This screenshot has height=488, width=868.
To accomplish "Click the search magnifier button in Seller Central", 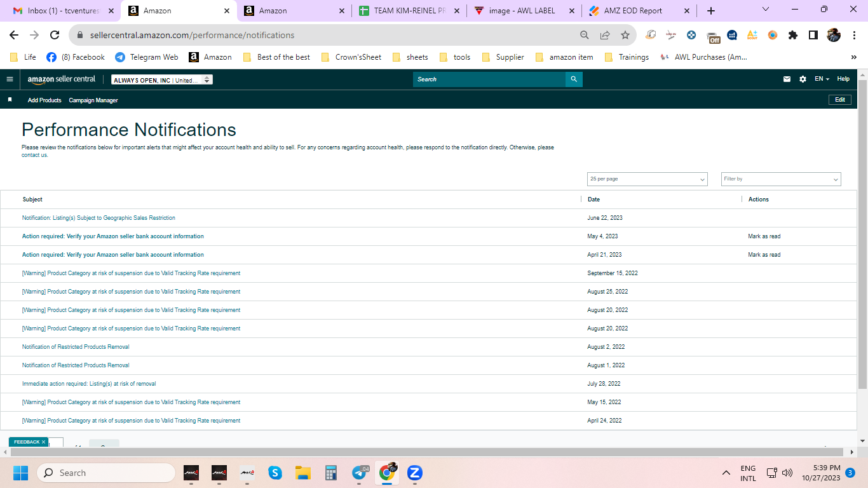I will coord(574,79).
